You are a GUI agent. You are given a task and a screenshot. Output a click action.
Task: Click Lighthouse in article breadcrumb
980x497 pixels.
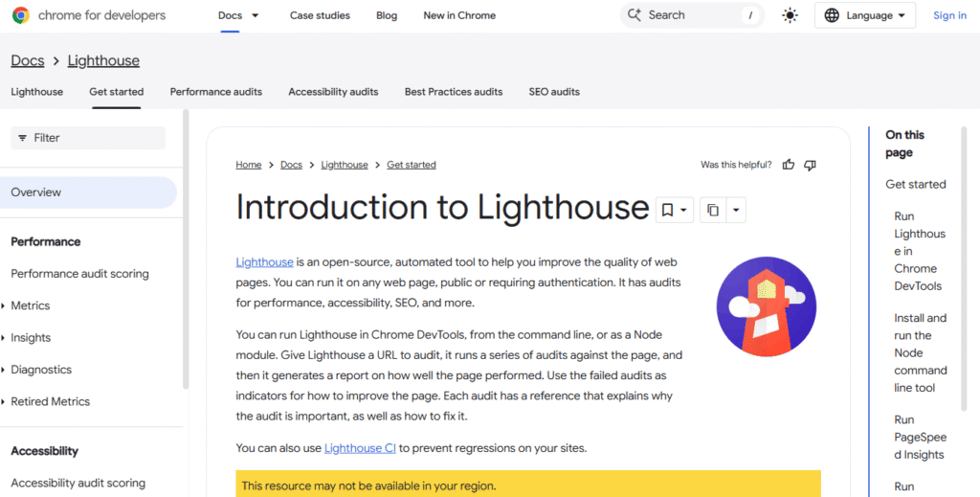[x=345, y=165]
